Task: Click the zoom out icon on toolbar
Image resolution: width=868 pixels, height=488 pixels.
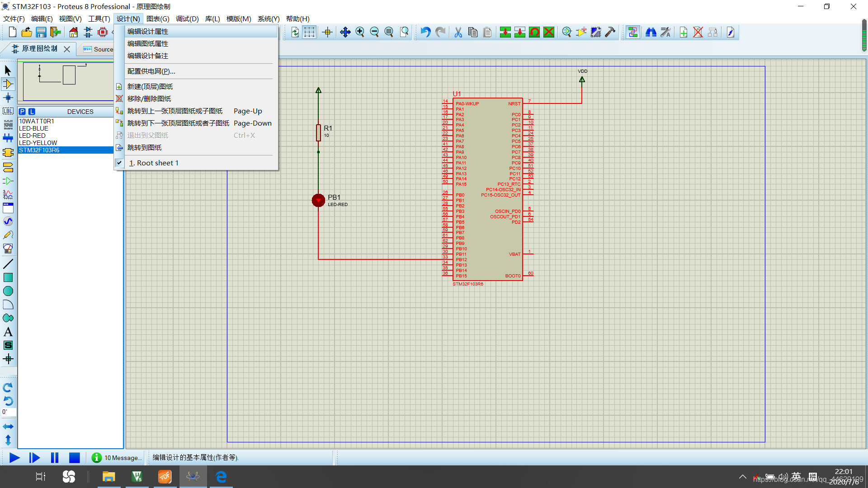Action: [374, 32]
